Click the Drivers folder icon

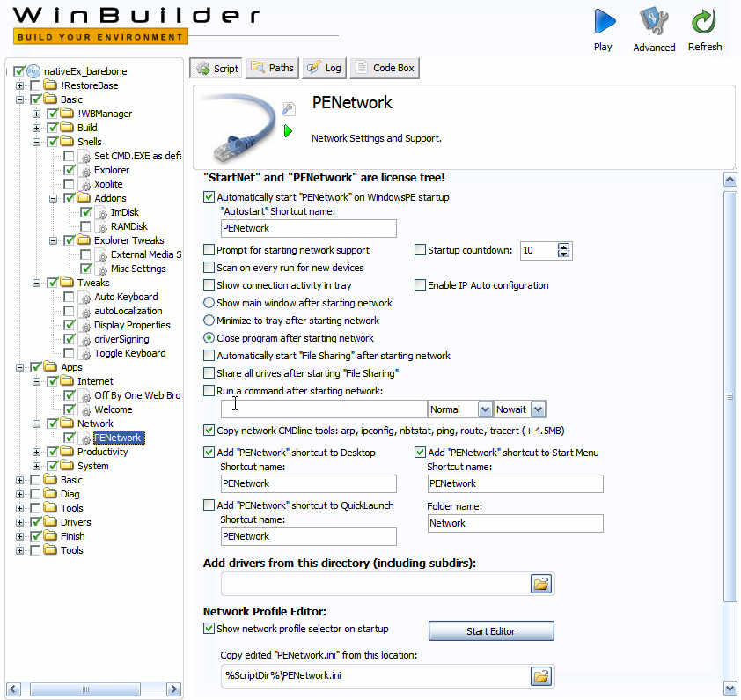pyautogui.click(x=50, y=521)
